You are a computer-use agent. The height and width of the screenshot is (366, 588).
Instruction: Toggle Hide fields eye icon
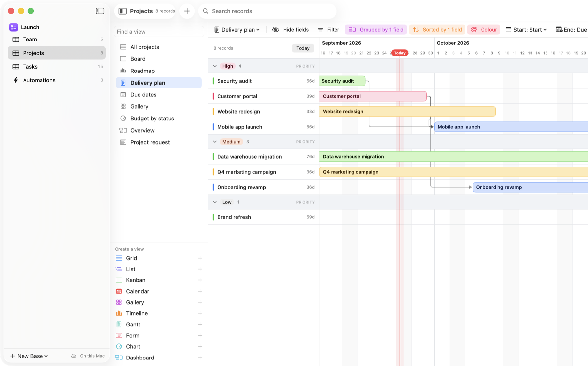coord(276,30)
